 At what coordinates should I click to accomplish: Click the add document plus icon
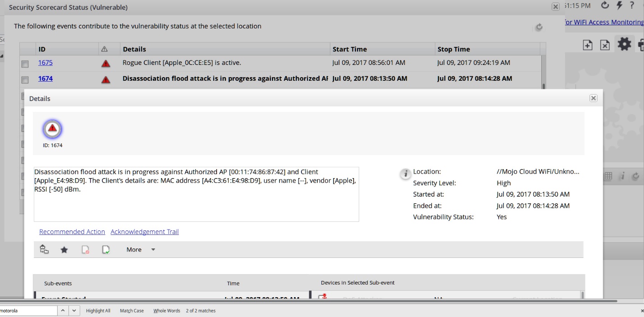(x=588, y=45)
